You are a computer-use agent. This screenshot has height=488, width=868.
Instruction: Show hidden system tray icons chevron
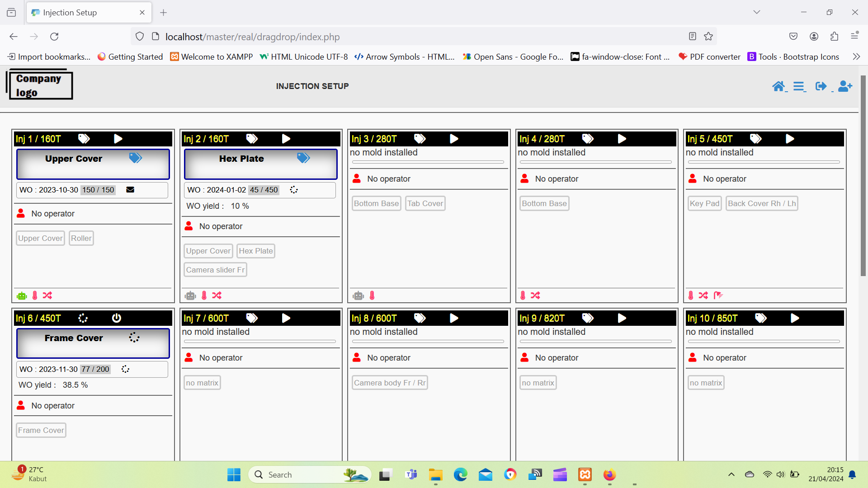pos(731,474)
